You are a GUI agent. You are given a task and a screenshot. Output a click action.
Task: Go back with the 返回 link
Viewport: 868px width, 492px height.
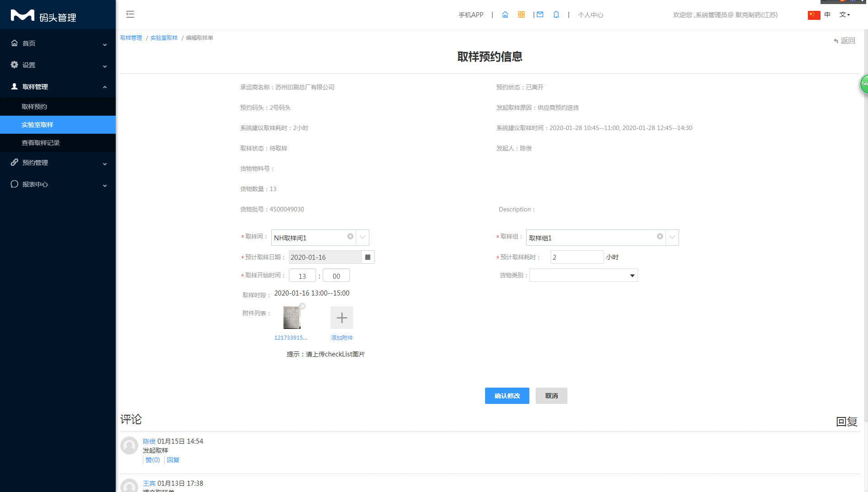point(844,41)
